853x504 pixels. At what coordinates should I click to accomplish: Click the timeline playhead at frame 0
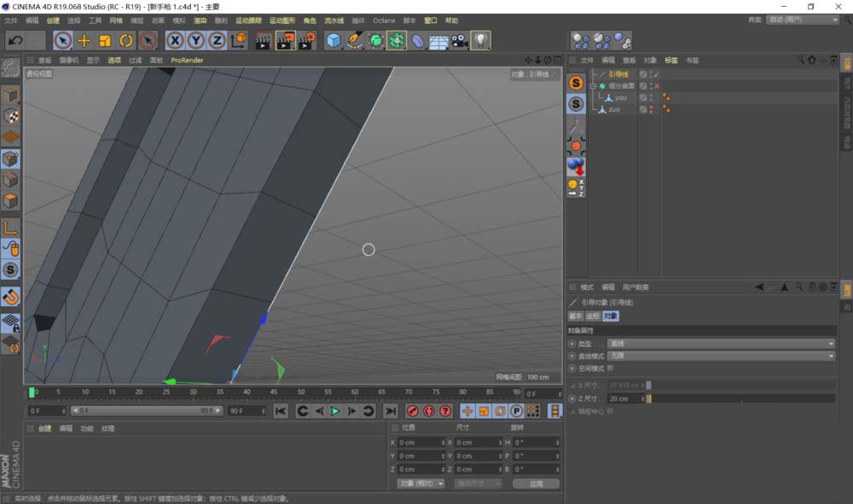[x=32, y=391]
